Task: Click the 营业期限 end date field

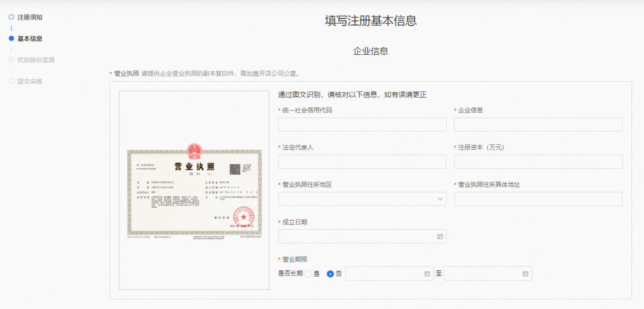Action: tap(488, 274)
